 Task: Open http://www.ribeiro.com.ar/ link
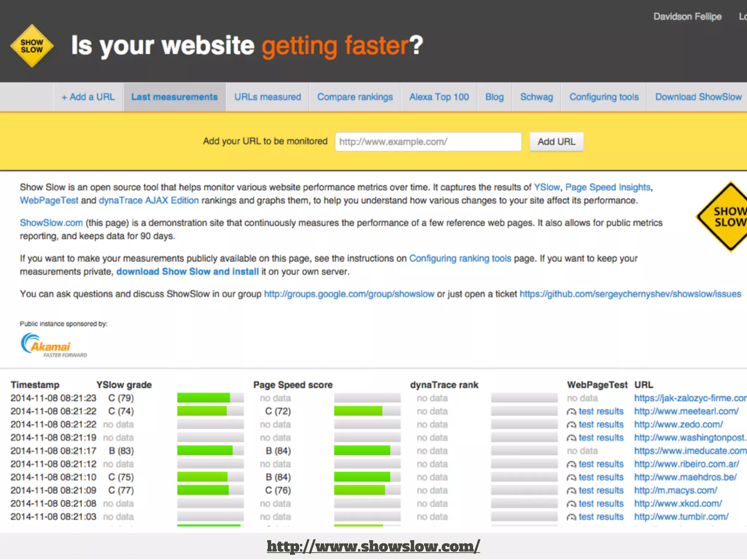tap(686, 464)
